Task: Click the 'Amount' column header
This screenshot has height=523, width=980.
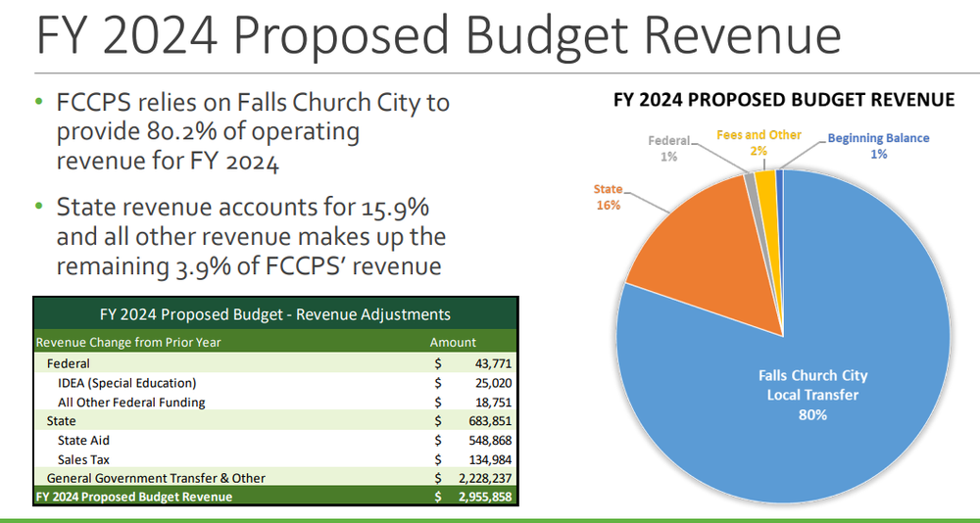Action: pos(453,343)
